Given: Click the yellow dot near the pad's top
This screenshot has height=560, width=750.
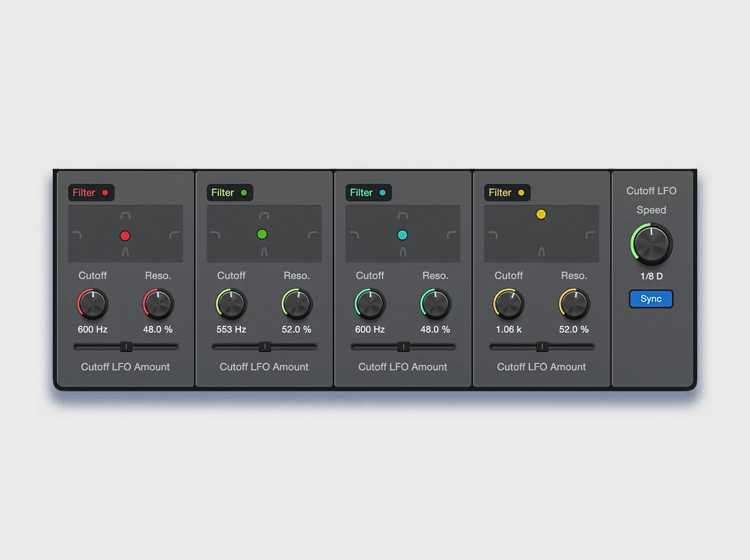Looking at the screenshot, I should point(541,215).
